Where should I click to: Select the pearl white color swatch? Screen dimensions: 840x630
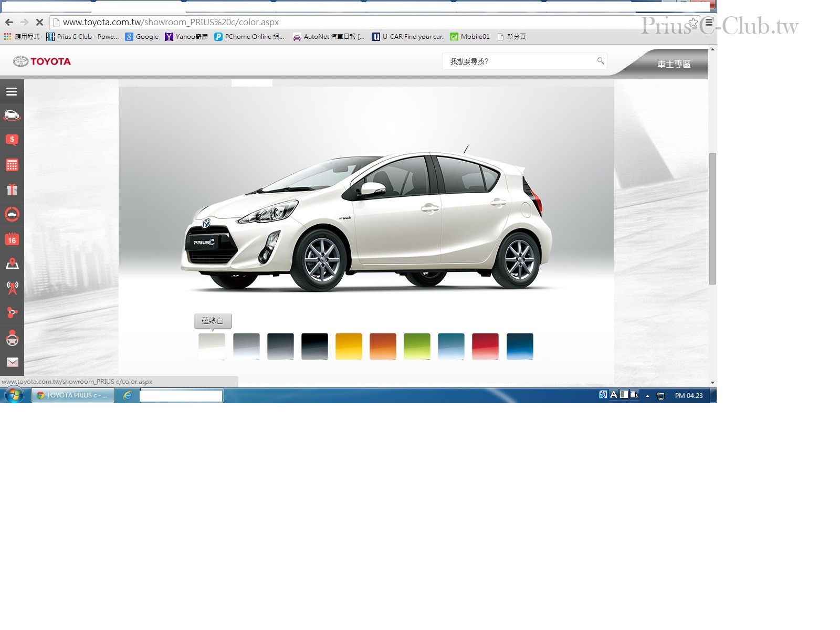pyautogui.click(x=212, y=346)
